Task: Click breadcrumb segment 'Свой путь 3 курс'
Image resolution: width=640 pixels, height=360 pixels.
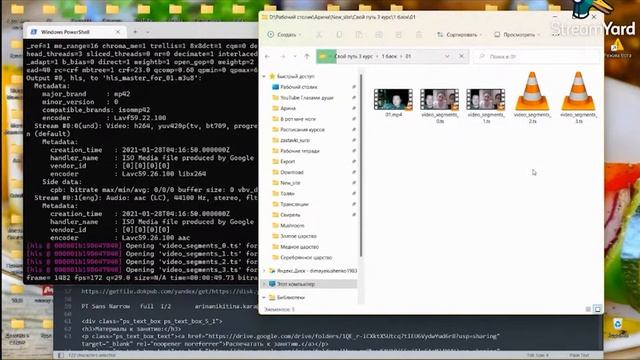Action: click(353, 56)
